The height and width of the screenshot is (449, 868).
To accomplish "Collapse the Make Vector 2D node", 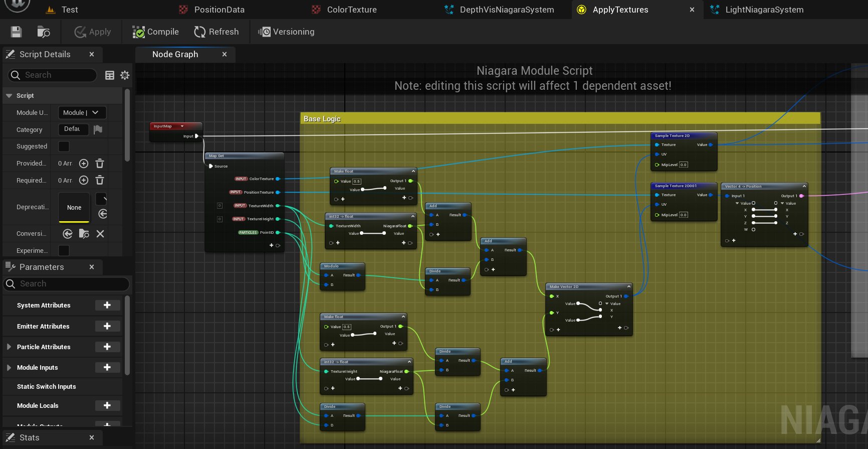I will pos(628,286).
